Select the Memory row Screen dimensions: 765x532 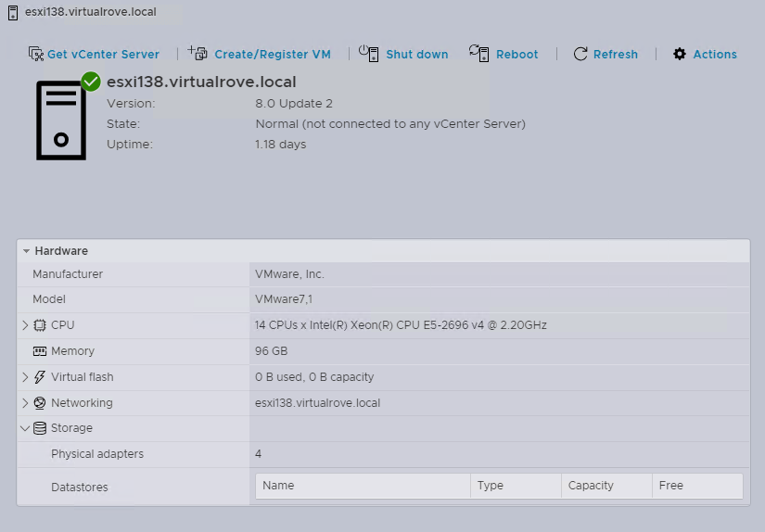72,351
